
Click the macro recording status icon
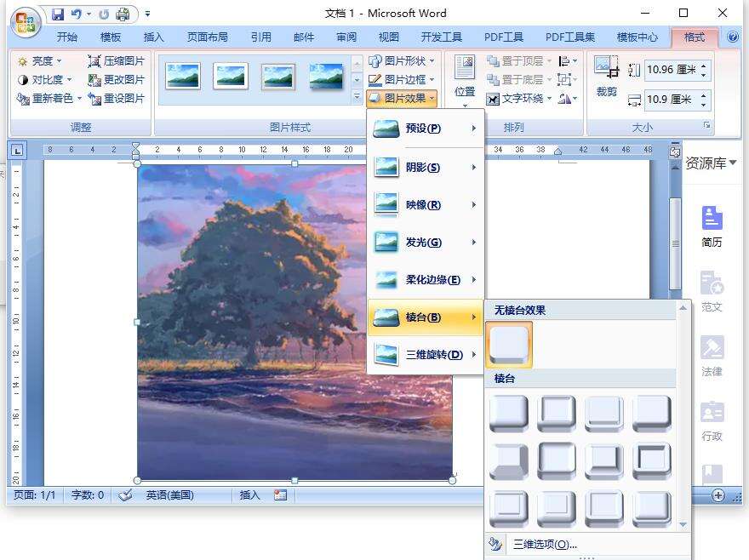point(280,495)
